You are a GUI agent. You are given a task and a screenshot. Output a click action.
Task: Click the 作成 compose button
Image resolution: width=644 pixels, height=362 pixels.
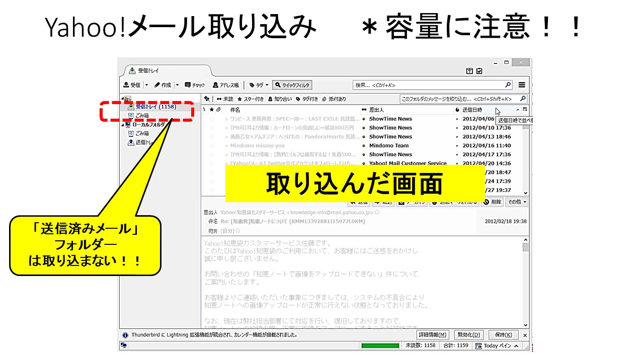(x=163, y=85)
